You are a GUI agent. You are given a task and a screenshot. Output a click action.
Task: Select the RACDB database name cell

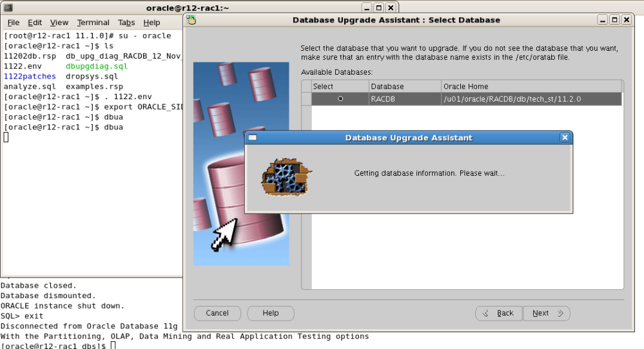pyautogui.click(x=405, y=99)
